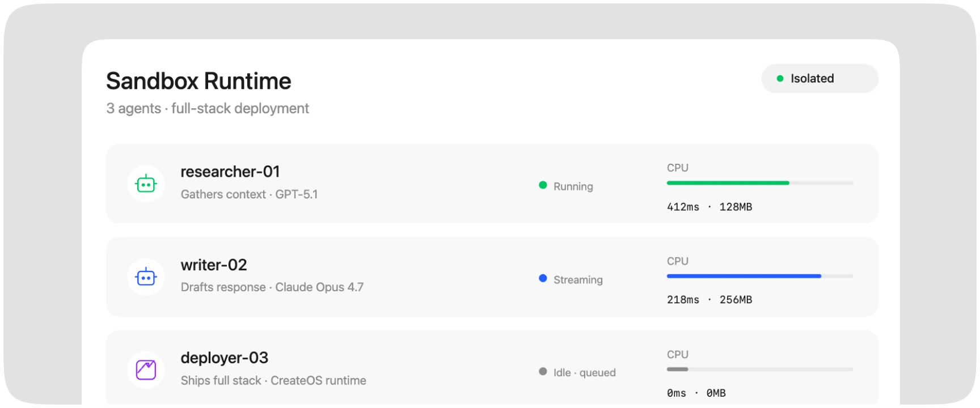Click the green Running status dot
The width and height of the screenshot is (980, 408).
click(543, 185)
